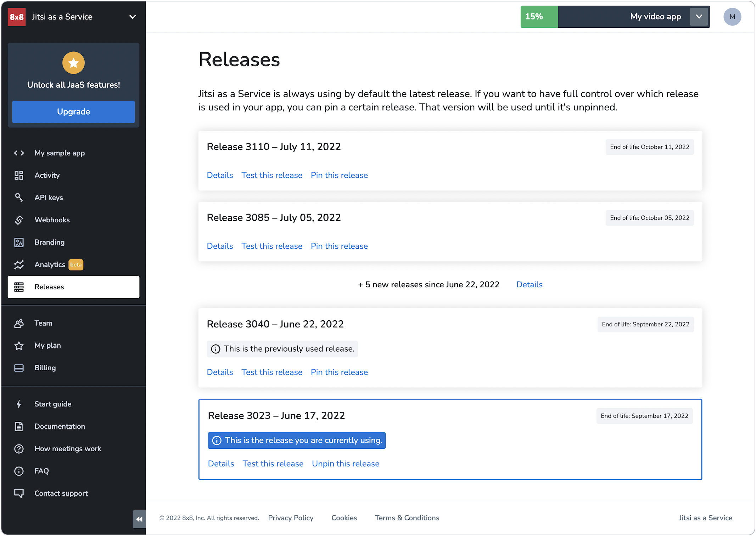Click the 15% usage progress indicator
This screenshot has height=536, width=756.
click(539, 17)
